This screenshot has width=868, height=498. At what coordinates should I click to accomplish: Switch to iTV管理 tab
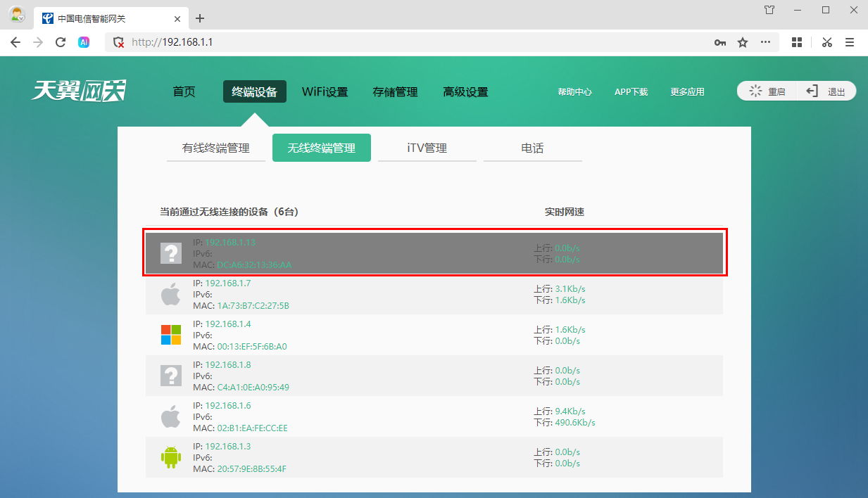(427, 148)
